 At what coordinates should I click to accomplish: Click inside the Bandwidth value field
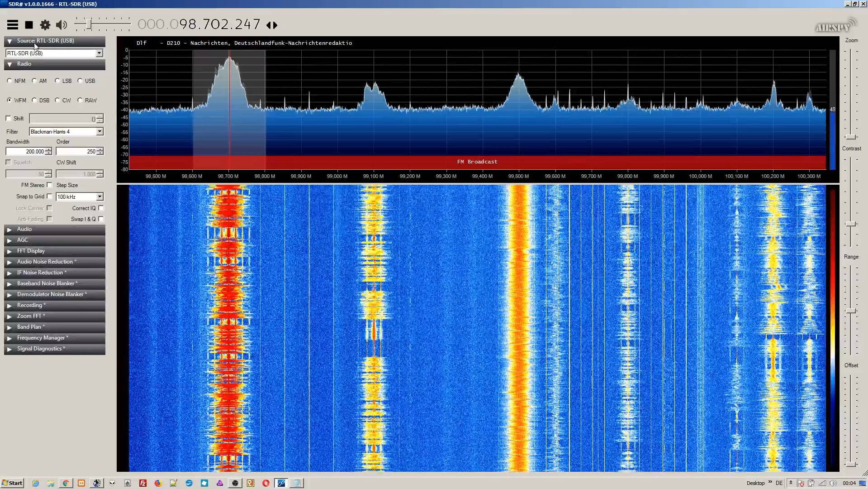pyautogui.click(x=25, y=151)
